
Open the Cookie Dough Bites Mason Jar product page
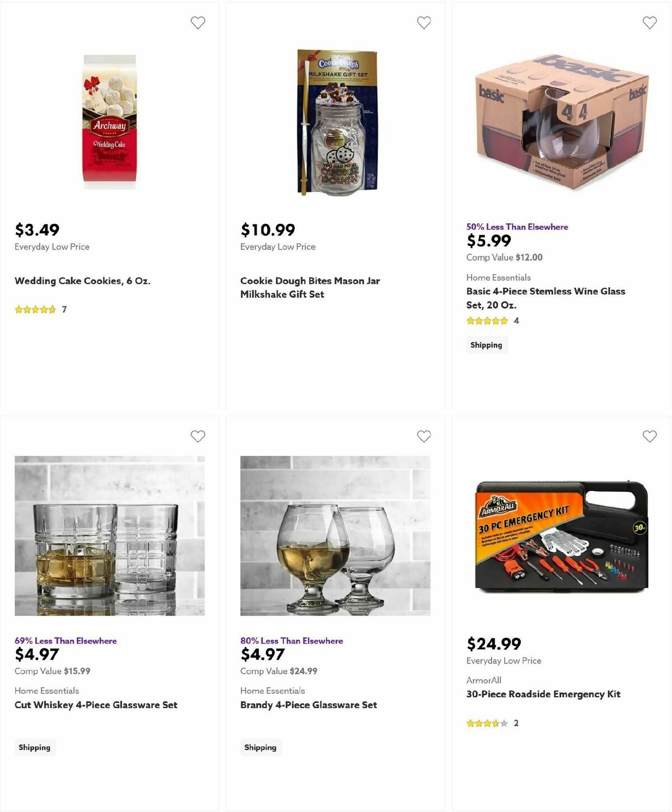tap(310, 287)
